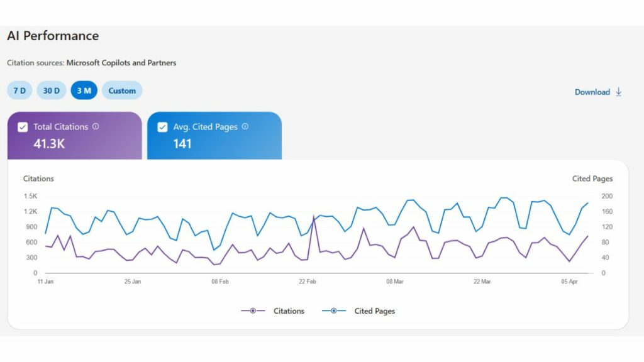
Task: Switch to the 30 D time range
Action: [51, 90]
